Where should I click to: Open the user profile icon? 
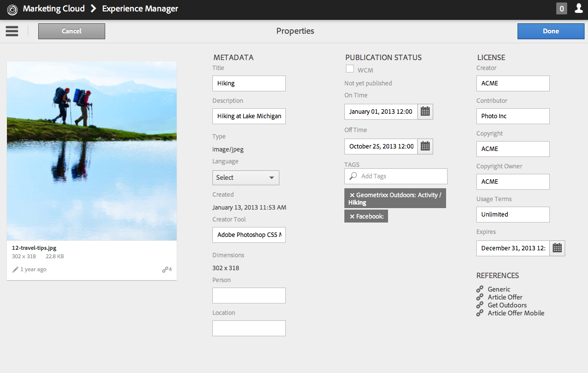click(x=579, y=8)
